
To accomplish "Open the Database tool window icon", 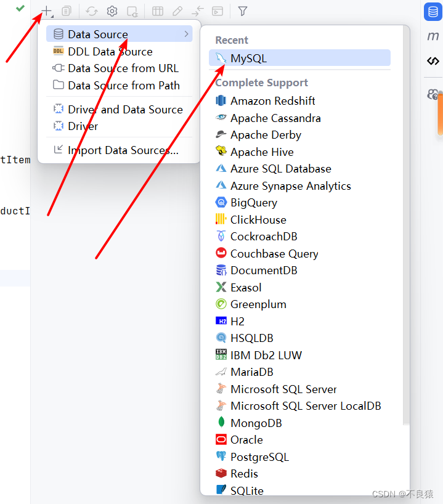I will [433, 12].
